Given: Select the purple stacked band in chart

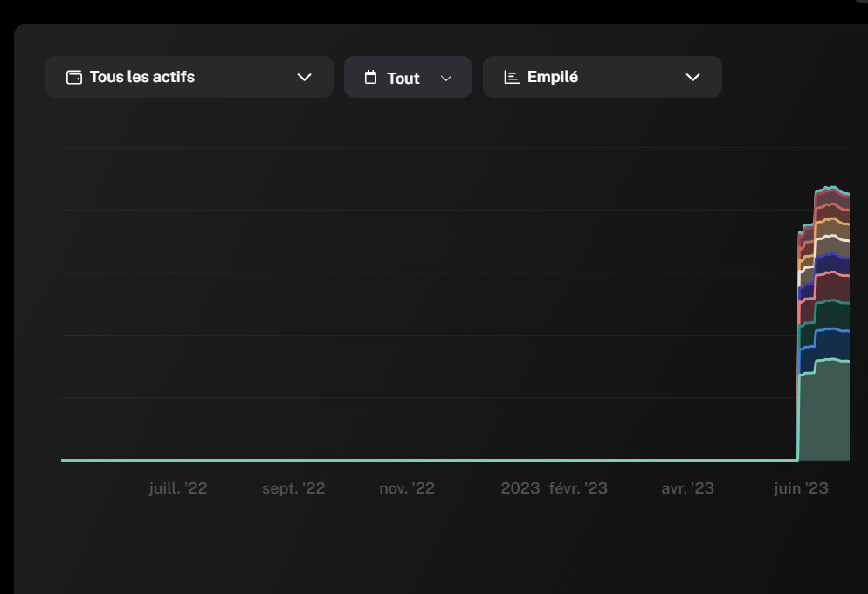Looking at the screenshot, I should click(832, 264).
